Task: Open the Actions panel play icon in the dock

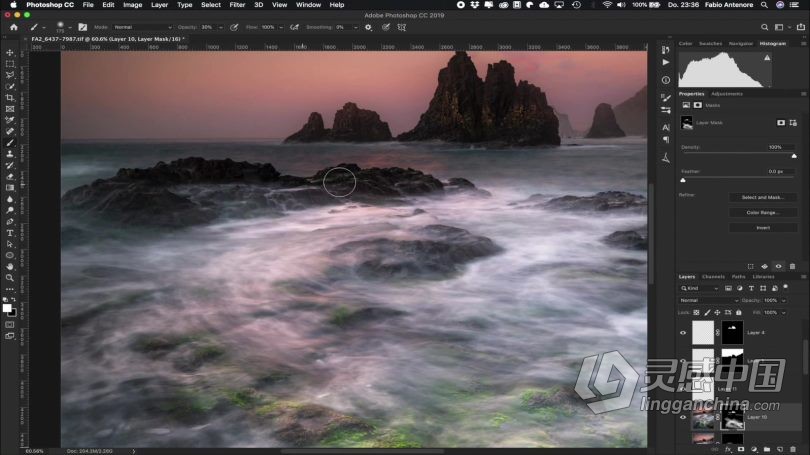Action: point(666,62)
